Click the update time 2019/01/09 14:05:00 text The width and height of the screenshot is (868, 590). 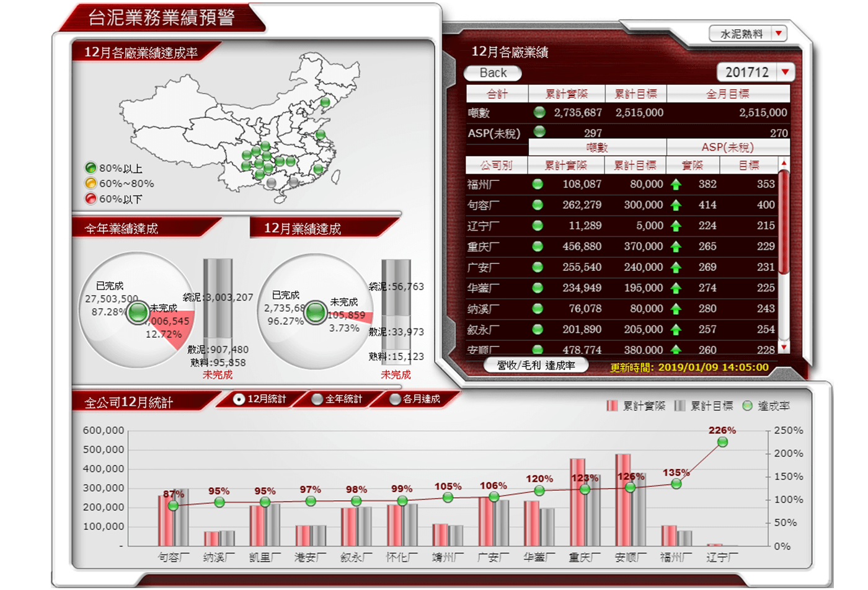click(714, 367)
